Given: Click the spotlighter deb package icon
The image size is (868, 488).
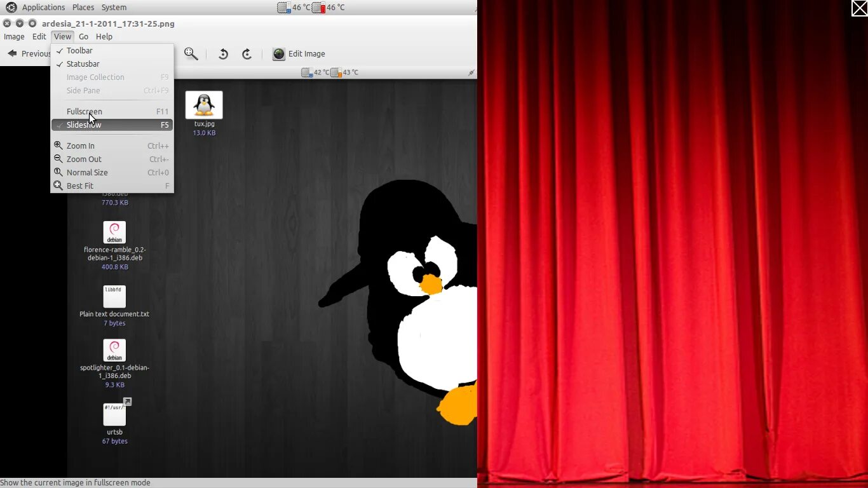Looking at the screenshot, I should point(114,351).
